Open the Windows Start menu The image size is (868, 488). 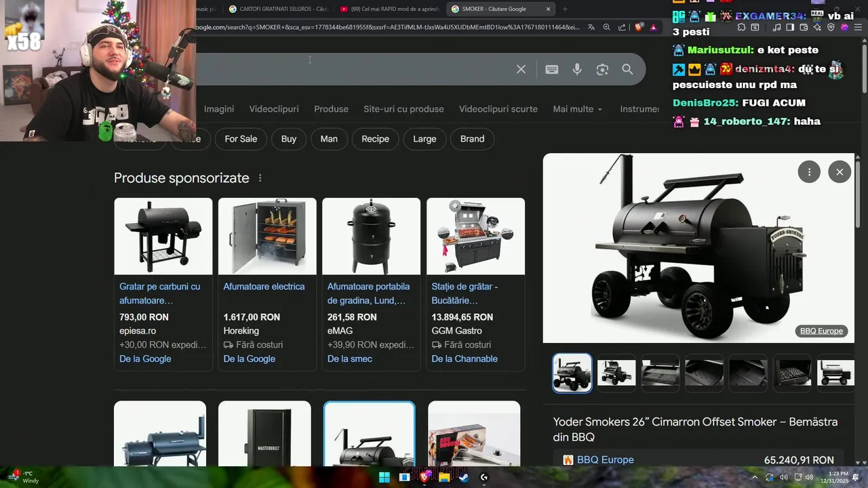tap(384, 477)
